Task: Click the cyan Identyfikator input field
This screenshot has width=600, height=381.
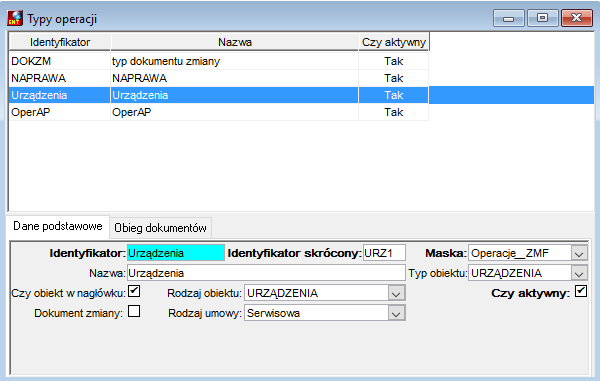Action: point(176,253)
